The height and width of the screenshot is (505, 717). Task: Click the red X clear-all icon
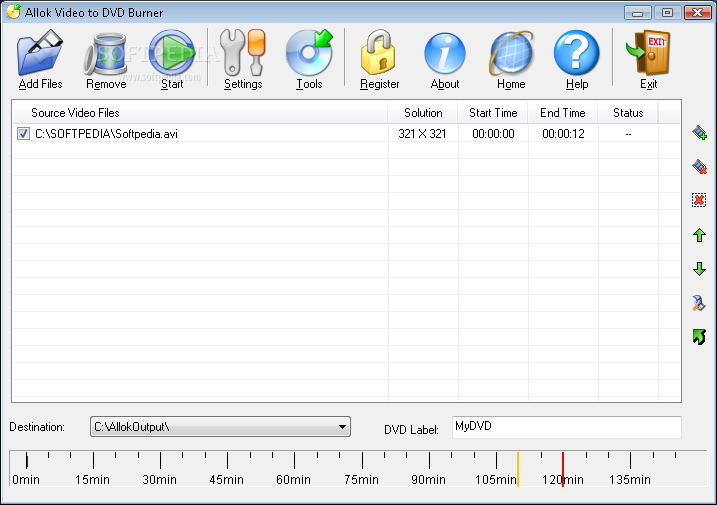click(699, 200)
